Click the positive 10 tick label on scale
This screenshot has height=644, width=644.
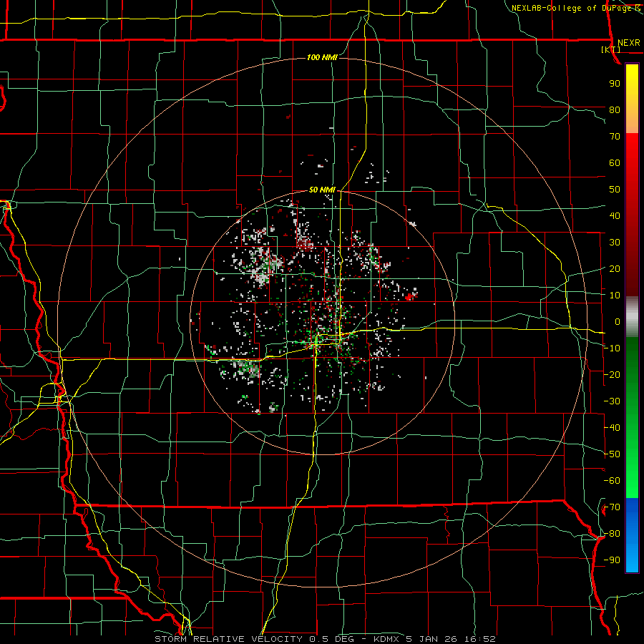(x=615, y=296)
